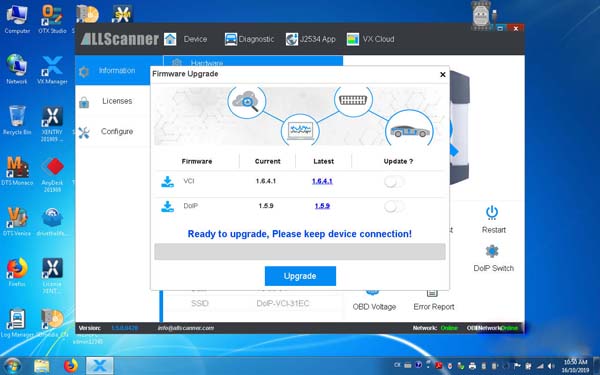Open the Network desktop icon
Viewport: 600px width, 375px height.
17,69
